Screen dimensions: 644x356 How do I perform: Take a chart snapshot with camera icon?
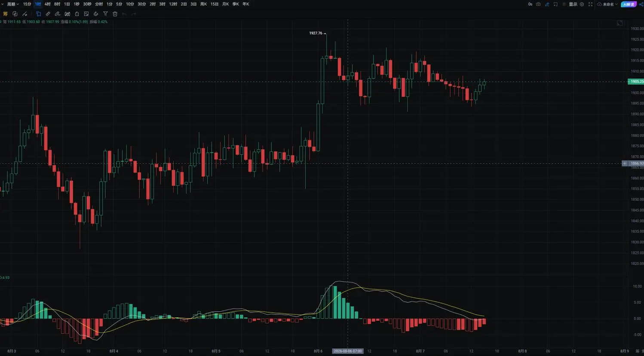(538, 4)
